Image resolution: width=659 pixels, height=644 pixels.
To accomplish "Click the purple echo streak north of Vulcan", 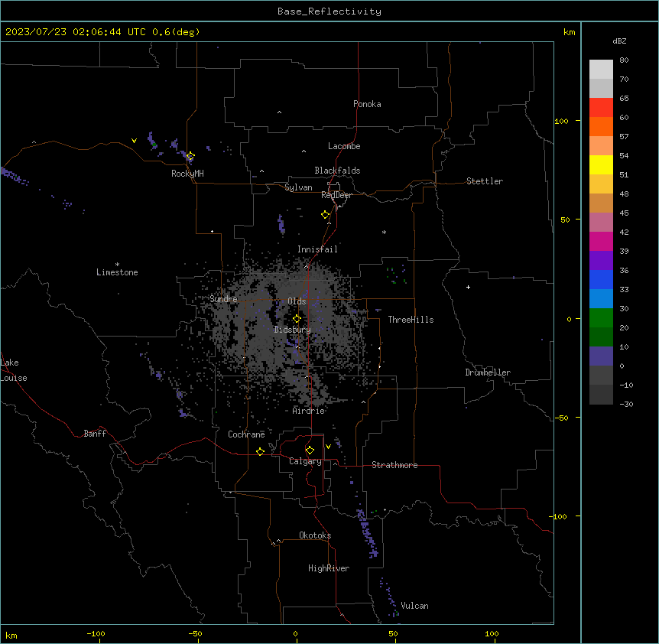I will [x=368, y=533].
